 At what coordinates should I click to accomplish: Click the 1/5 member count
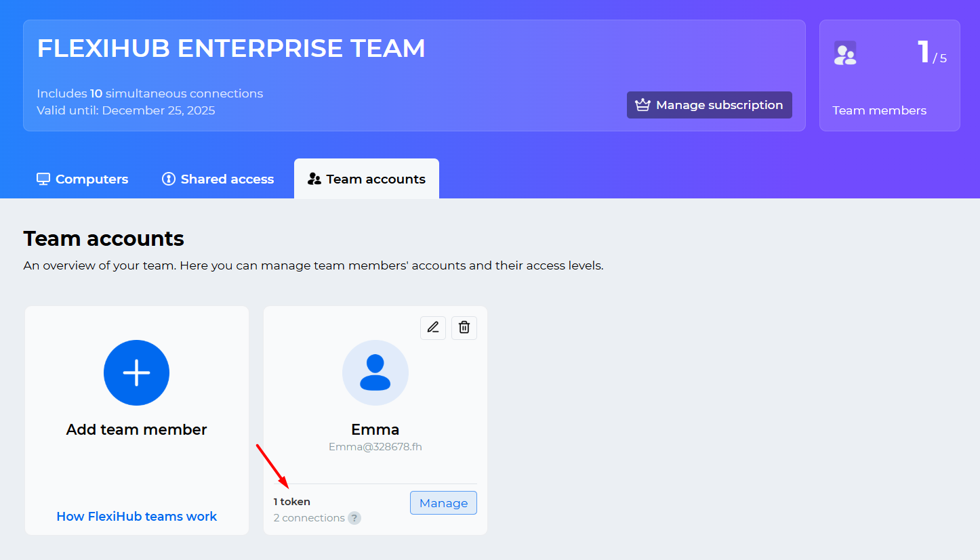click(x=932, y=53)
